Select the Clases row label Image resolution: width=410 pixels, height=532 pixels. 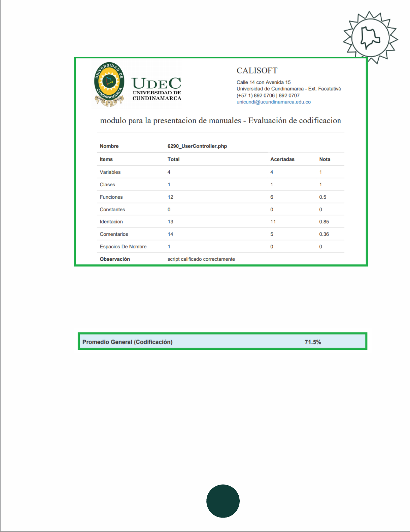pyautogui.click(x=107, y=185)
